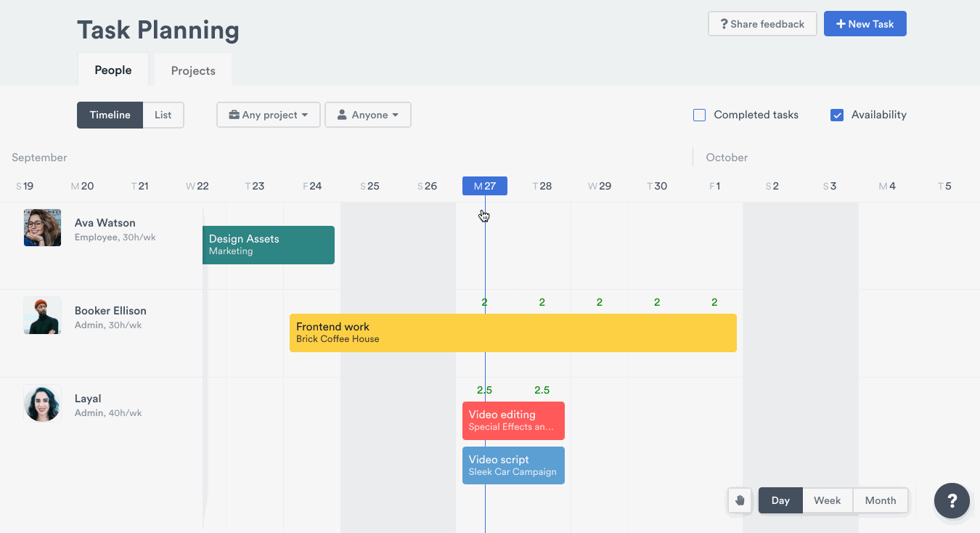980x533 pixels.
Task: Click the highlighted M 27 date marker
Action: 484,186
